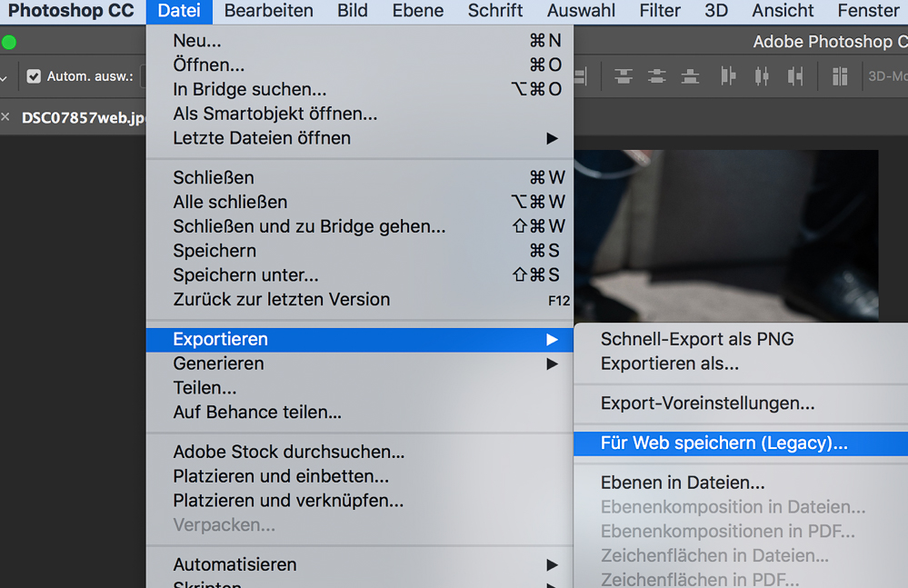Click Zeichenflächen in PDF...
Screen dimensions: 908x588
pos(741,579)
